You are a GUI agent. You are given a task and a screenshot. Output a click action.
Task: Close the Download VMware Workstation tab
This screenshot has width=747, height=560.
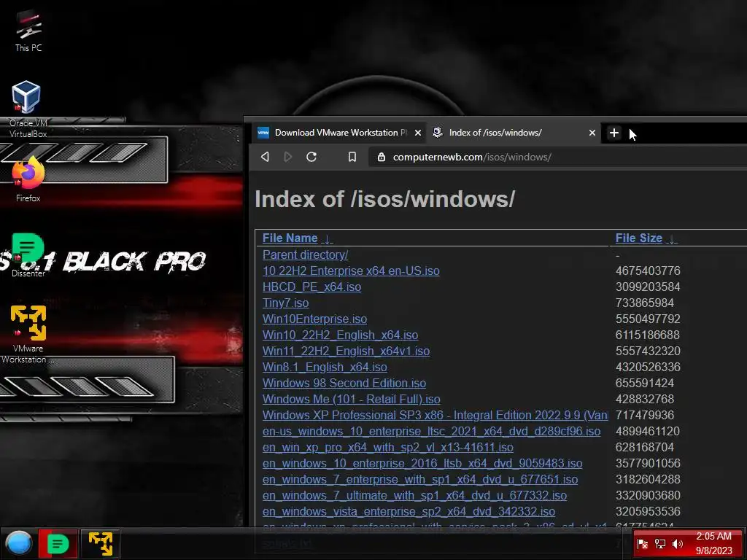(418, 133)
